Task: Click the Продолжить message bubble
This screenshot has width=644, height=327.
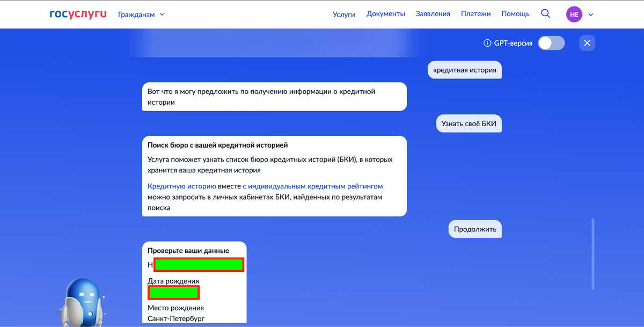Action: pos(475,229)
